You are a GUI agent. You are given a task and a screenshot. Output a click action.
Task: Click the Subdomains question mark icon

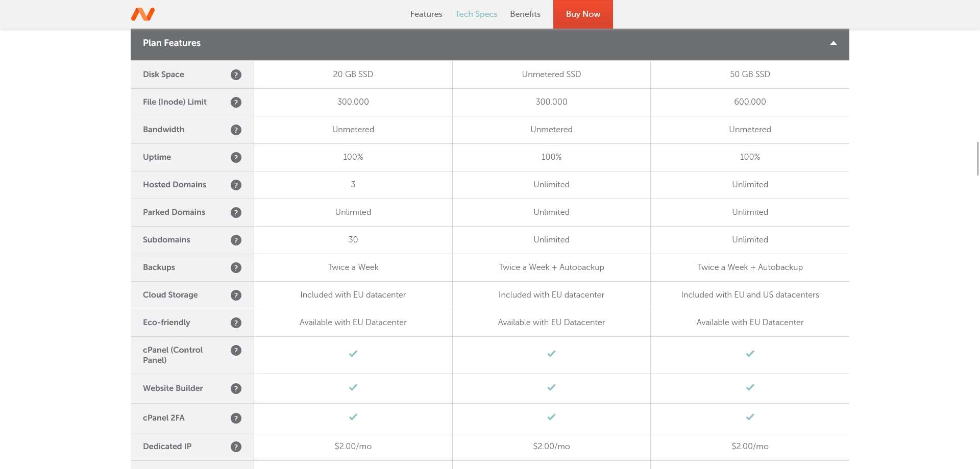pyautogui.click(x=236, y=240)
